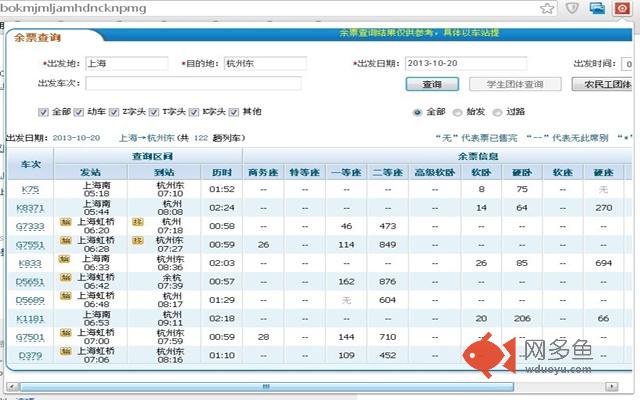Click the 694 hard seat cell for K833

[604, 263]
